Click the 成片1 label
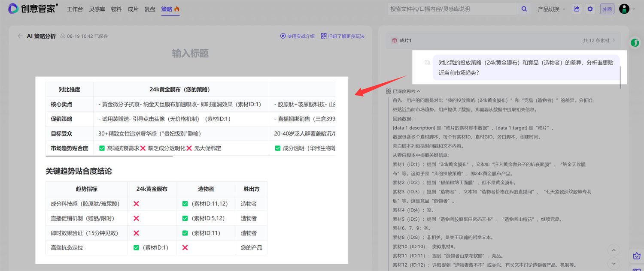This screenshot has height=271, width=644. 406,40
